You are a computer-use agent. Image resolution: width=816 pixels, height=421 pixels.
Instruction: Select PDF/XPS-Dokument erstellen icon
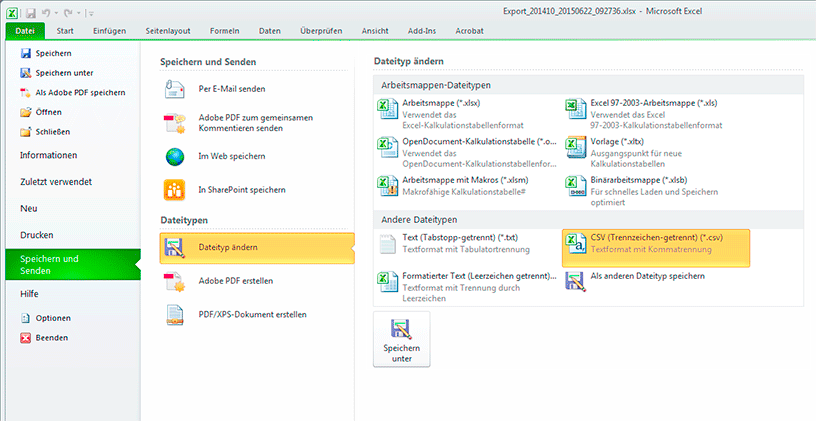click(176, 314)
